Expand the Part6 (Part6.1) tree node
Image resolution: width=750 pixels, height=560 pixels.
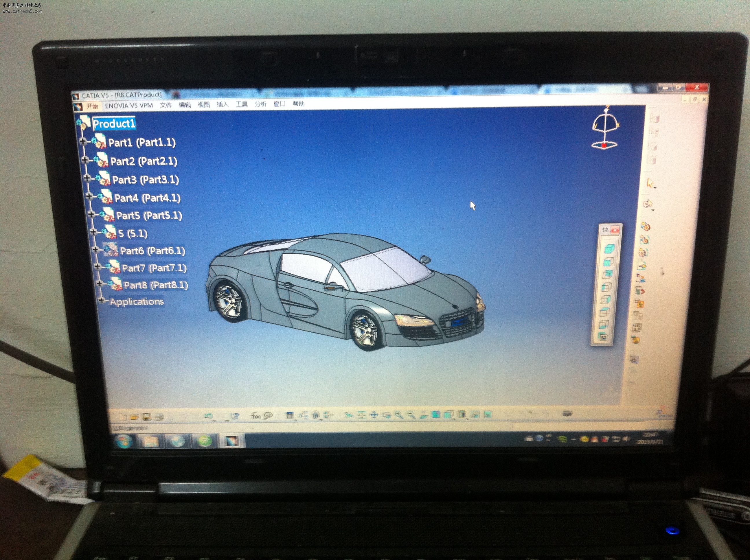click(95, 250)
